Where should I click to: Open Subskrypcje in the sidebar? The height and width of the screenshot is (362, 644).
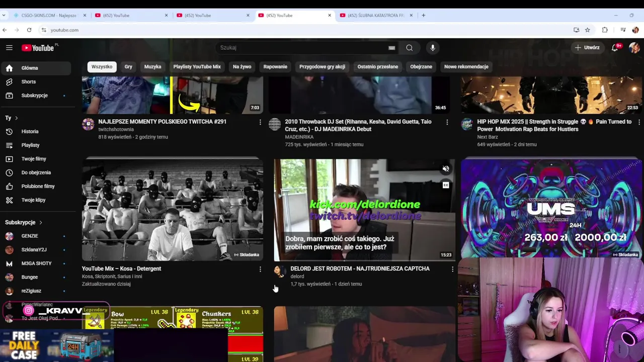click(x=36, y=96)
